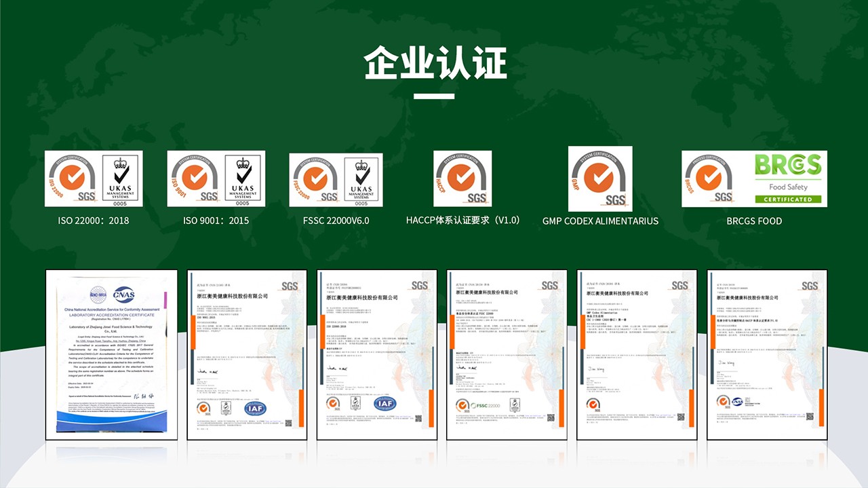The height and width of the screenshot is (488, 868).
Task: Select the FSSC 22000V6.0 caption
Action: [x=336, y=221]
